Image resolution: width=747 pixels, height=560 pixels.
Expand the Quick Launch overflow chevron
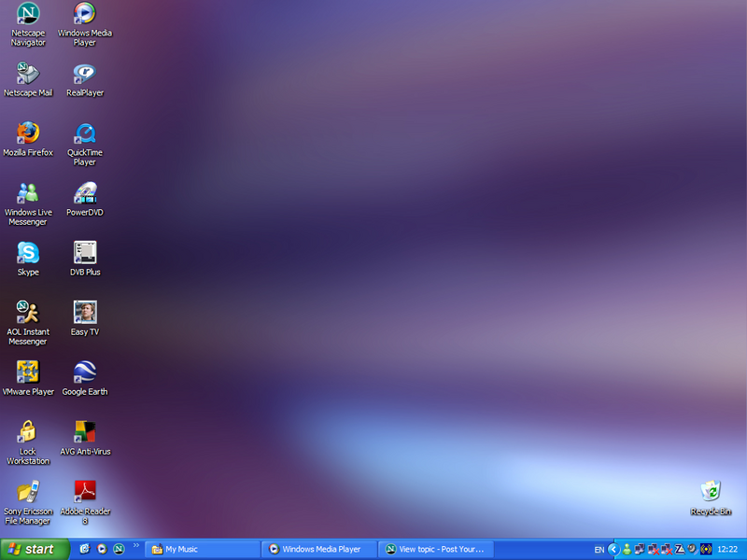click(x=136, y=546)
